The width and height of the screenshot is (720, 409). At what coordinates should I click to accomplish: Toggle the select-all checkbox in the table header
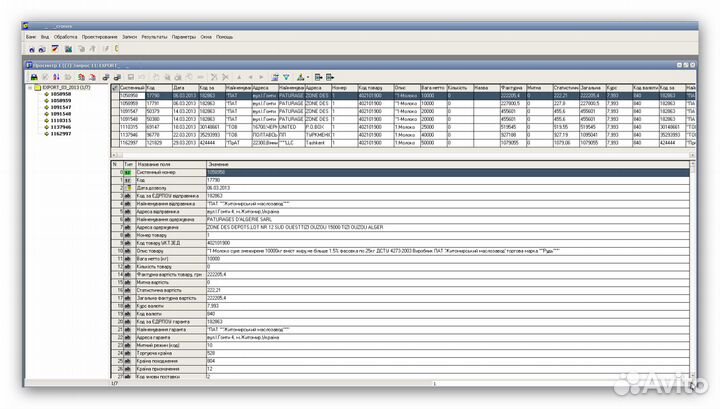[115, 88]
